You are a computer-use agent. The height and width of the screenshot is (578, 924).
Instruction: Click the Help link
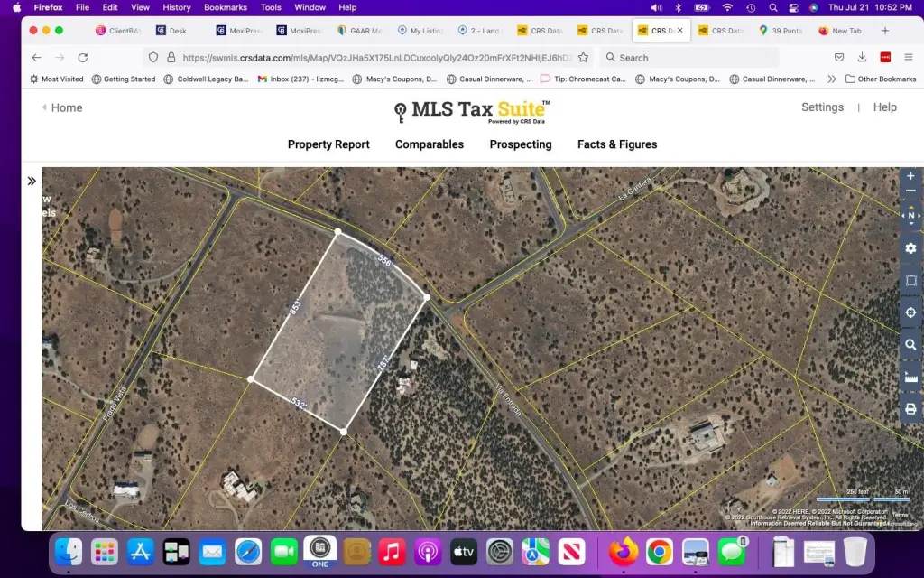click(x=885, y=107)
